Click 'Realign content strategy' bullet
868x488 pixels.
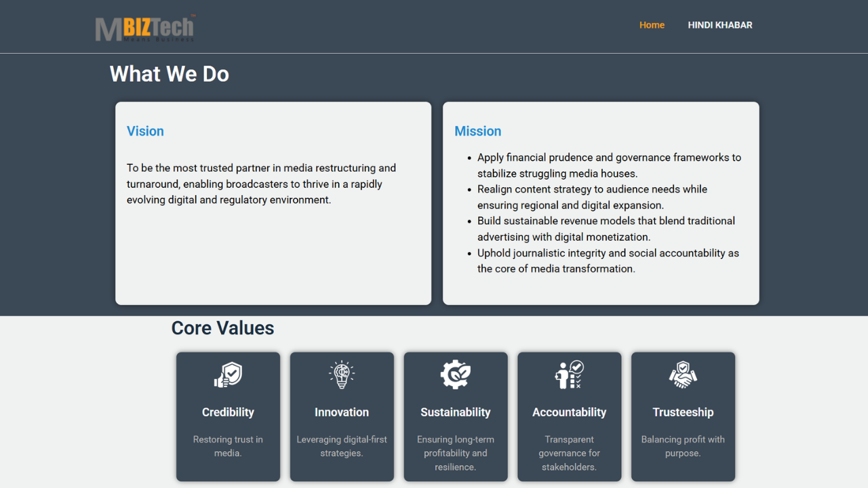(592, 197)
